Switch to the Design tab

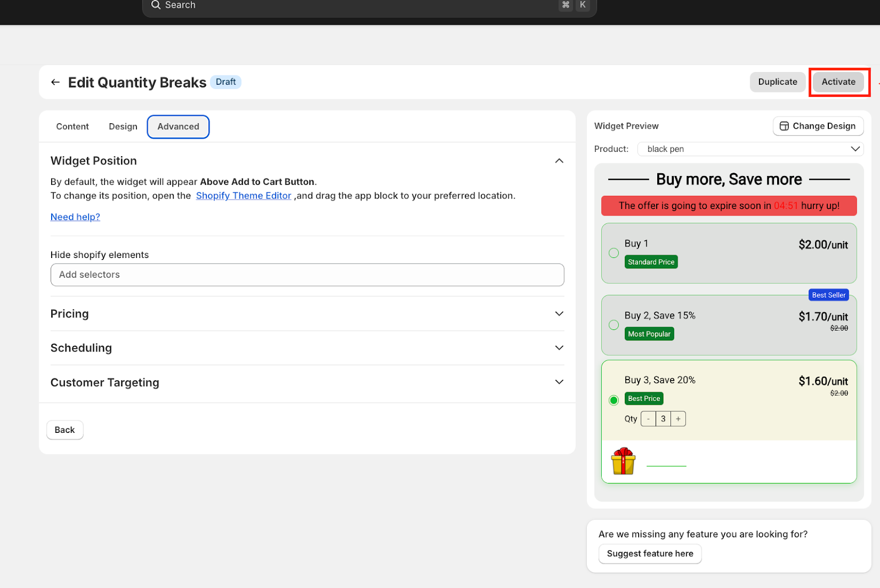pos(123,127)
